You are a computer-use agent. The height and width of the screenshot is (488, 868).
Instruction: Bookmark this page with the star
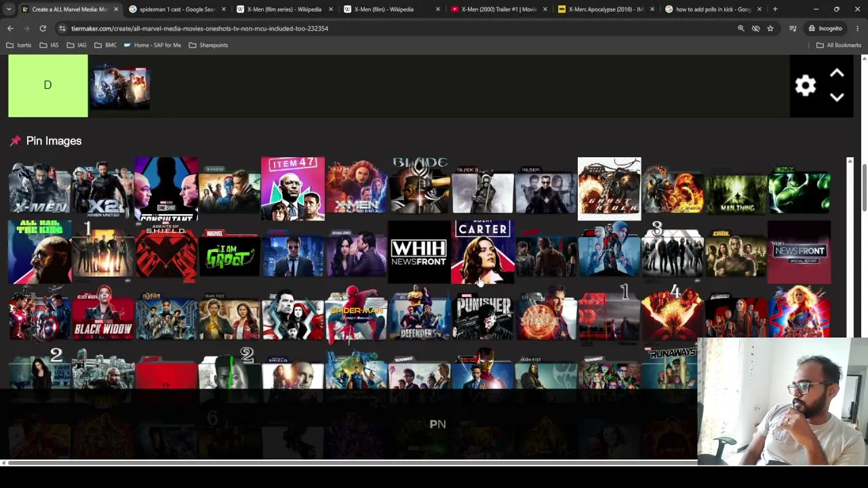[770, 28]
